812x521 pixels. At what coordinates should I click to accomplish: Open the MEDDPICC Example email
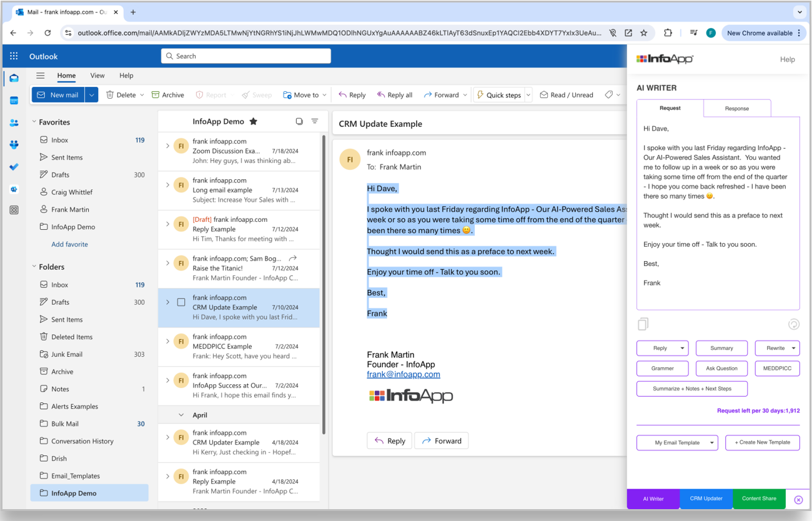[239, 347]
